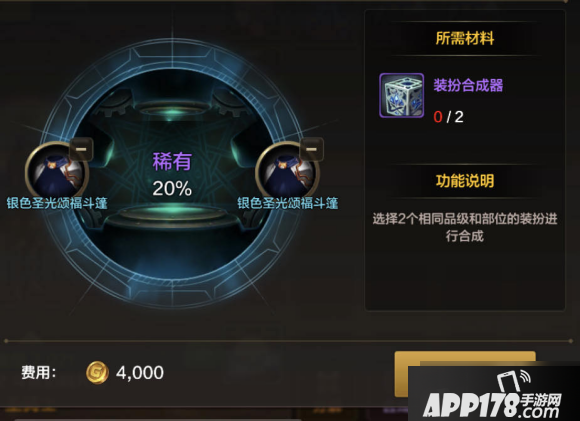Screen dimensions: 580x421
Task: Remove right cloak with minus button
Action: point(311,149)
